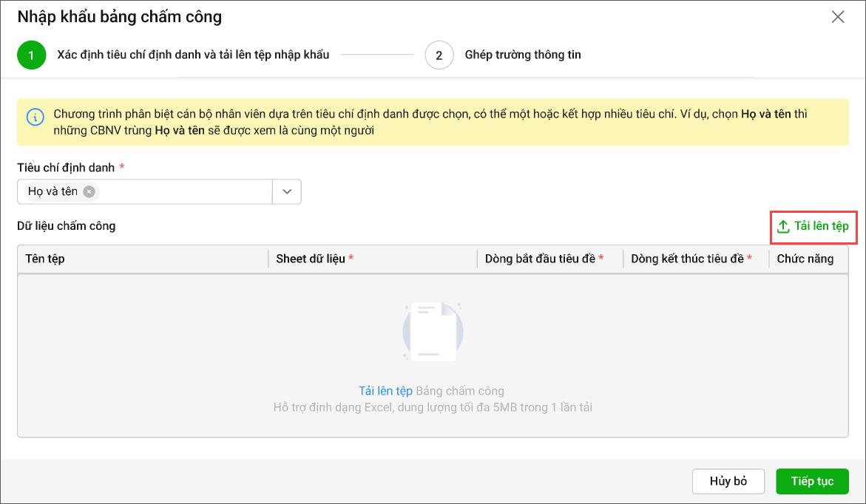Click the Sheet dữ liệu column header
This screenshot has height=504, width=866.
click(311, 259)
